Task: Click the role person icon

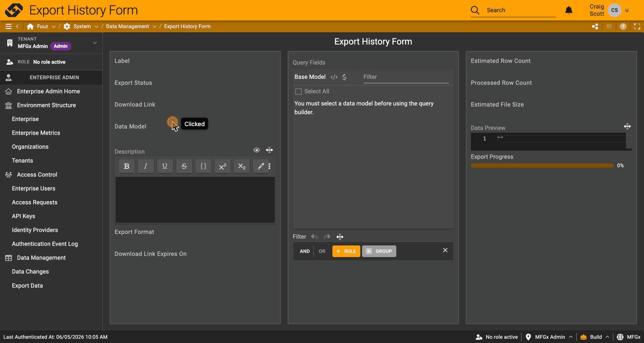Action: (9, 62)
